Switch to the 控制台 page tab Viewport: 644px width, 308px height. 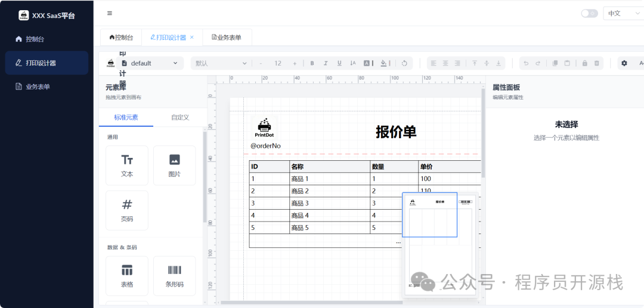coord(121,38)
